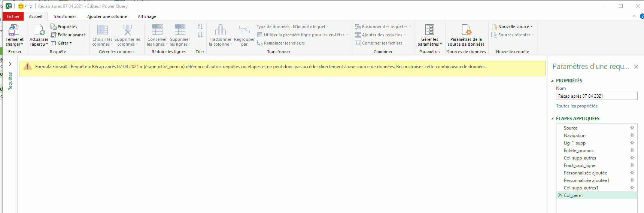
Task: Click Remplacer les valeurs
Action: click(281, 43)
